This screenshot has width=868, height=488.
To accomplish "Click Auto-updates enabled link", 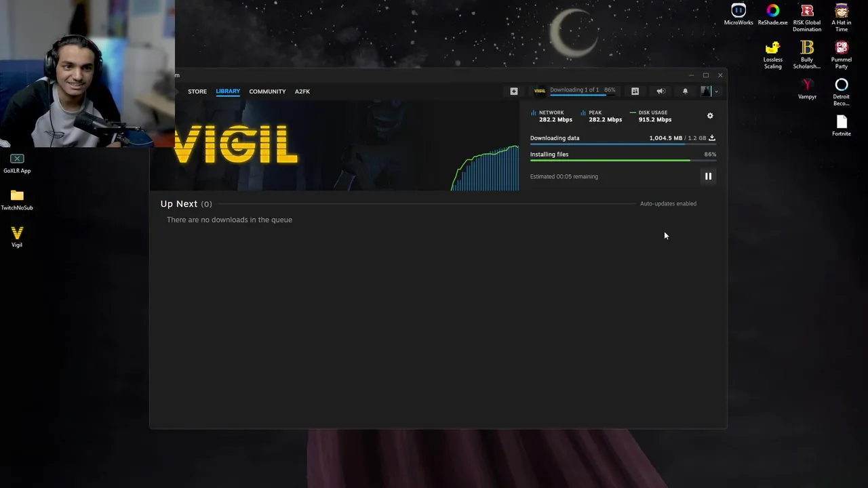I will tap(668, 203).
